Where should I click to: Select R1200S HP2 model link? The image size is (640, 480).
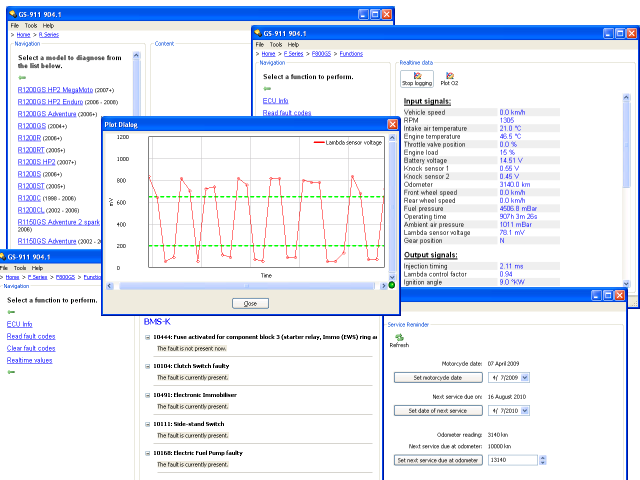(x=36, y=162)
